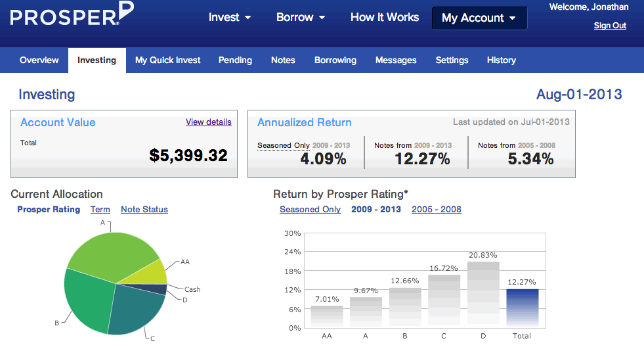The height and width of the screenshot is (349, 644).
Task: Click the C bar showing 16.72%
Action: pyautogui.click(x=444, y=301)
